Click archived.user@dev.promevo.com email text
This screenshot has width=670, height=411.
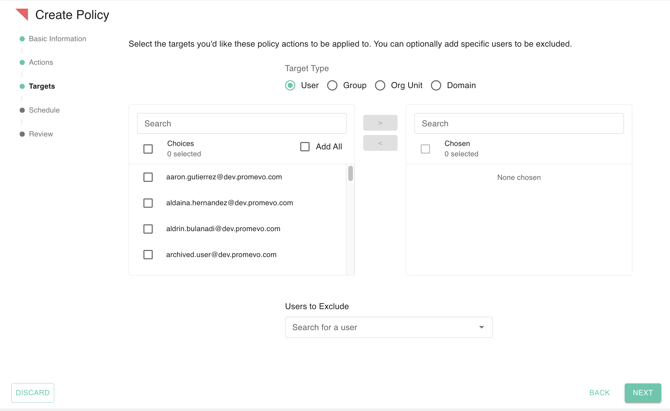click(x=221, y=255)
